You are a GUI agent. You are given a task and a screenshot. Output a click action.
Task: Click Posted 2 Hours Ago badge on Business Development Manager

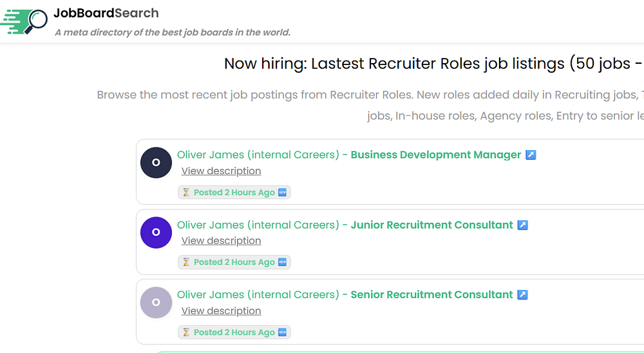[234, 193]
